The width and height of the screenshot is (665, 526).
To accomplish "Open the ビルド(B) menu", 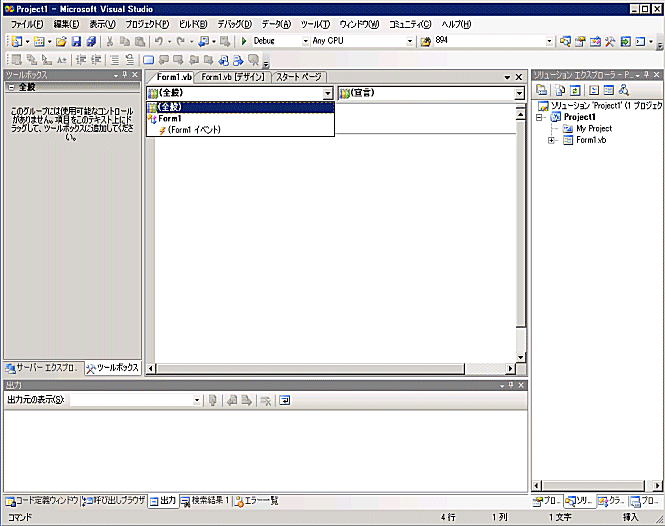I will pyautogui.click(x=193, y=25).
